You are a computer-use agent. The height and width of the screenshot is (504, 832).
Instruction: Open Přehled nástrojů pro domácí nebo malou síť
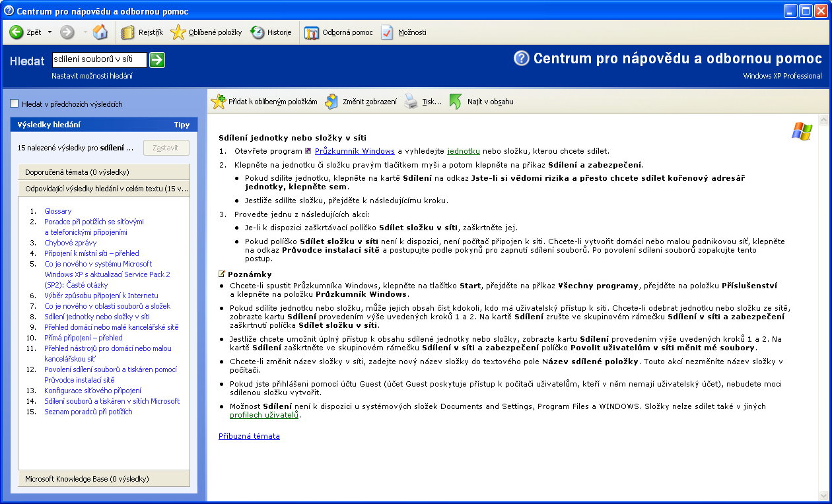(108, 354)
